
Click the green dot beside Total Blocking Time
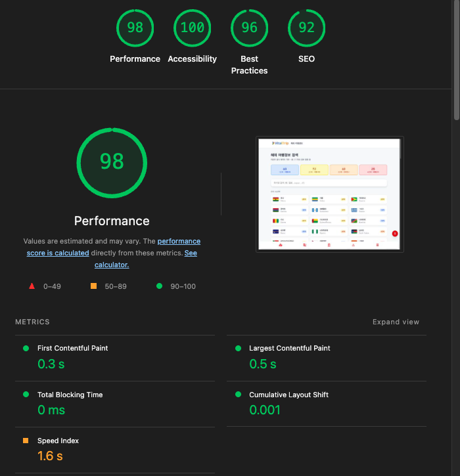tap(26, 395)
